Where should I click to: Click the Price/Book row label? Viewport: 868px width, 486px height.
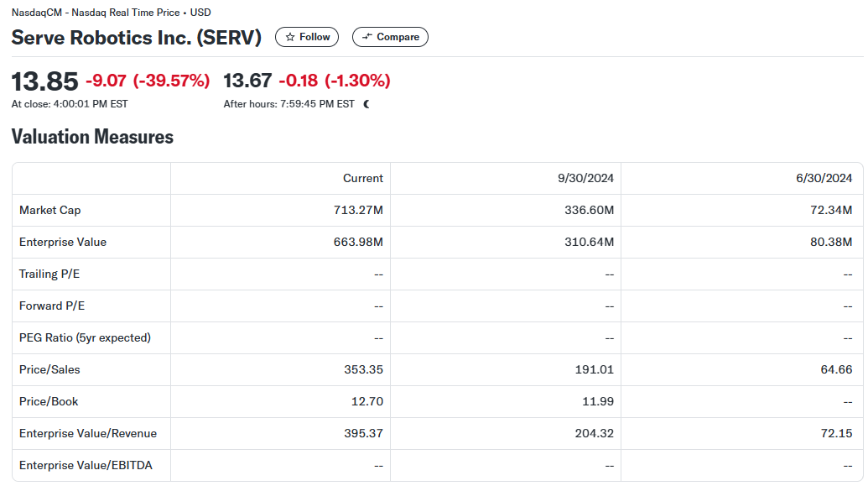(49, 402)
